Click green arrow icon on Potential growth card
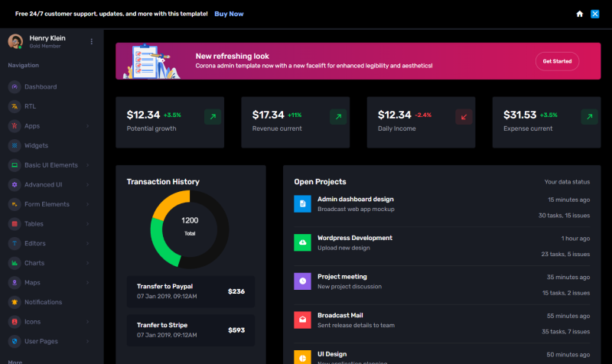 [213, 117]
